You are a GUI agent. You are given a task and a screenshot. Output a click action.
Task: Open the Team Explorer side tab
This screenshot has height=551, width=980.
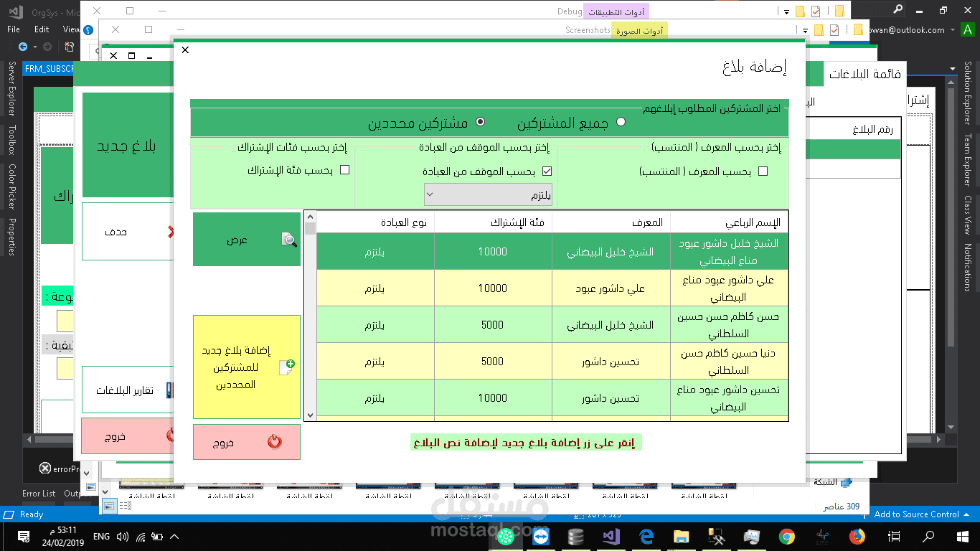tap(967, 160)
